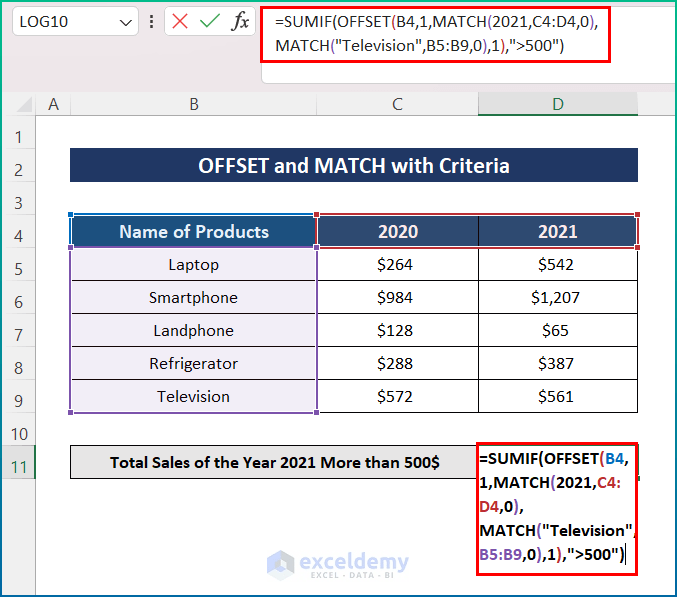Click the $542 cell
Image resolution: width=677 pixels, height=597 pixels.
[x=558, y=264]
